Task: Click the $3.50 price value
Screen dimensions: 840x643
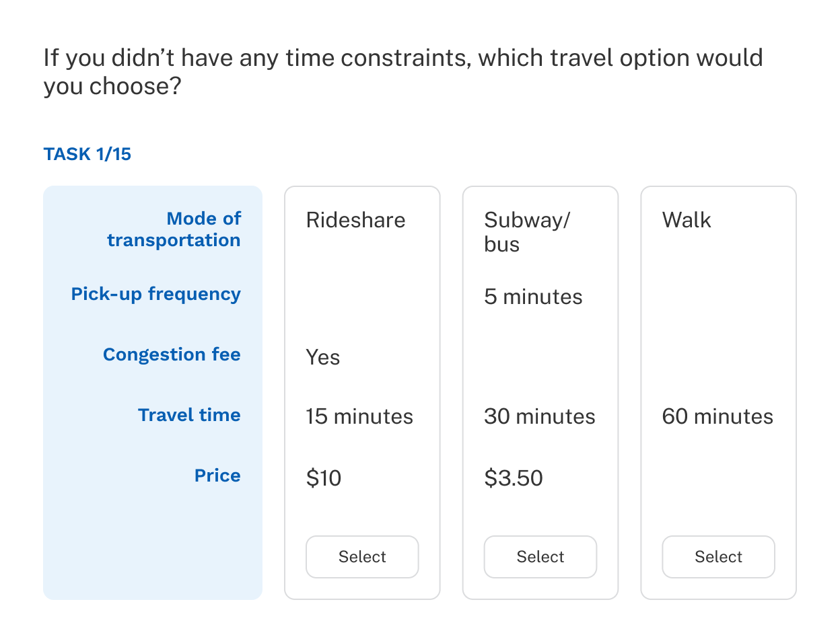Action: coord(513,478)
